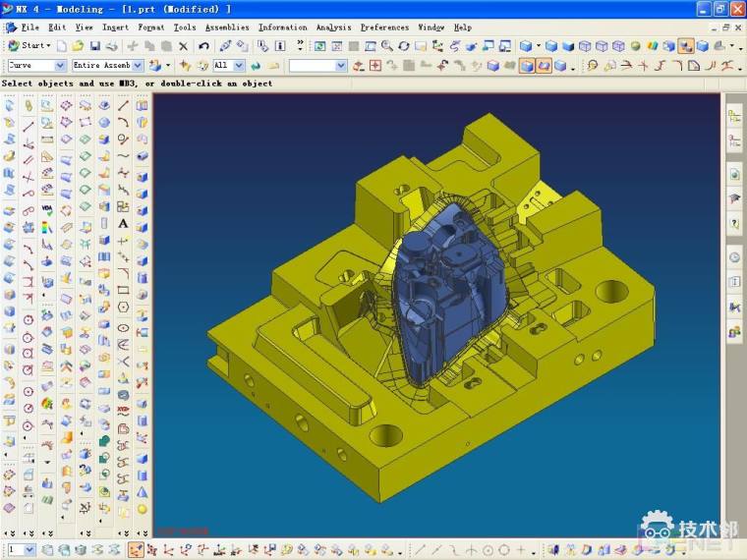The width and height of the screenshot is (747, 560).
Task: Toggle the highlighted shaded-with-edges display button
Action: coord(686,46)
